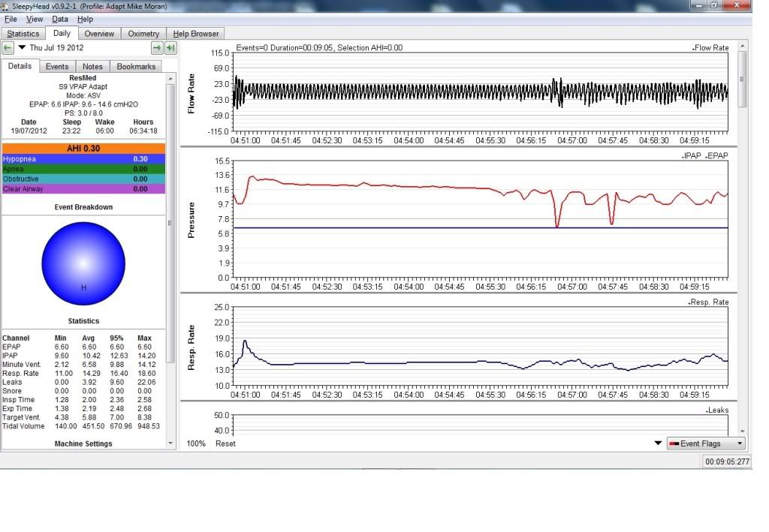769x532 pixels.
Task: Click the total hours 06:34:18
Action: coord(143,131)
